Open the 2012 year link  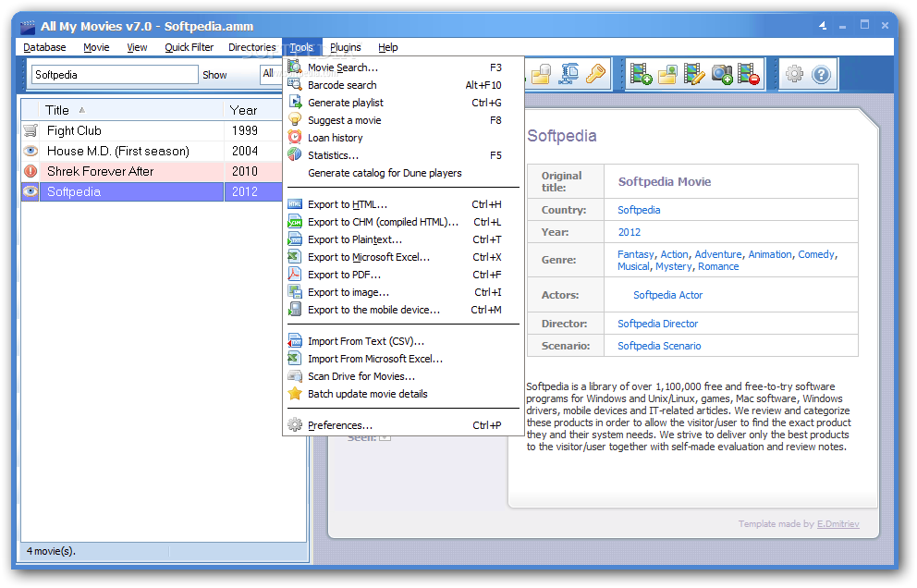click(630, 232)
